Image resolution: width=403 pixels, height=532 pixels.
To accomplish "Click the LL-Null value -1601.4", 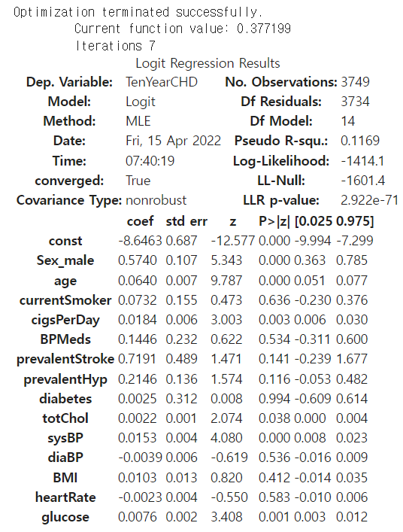I will point(362,181).
